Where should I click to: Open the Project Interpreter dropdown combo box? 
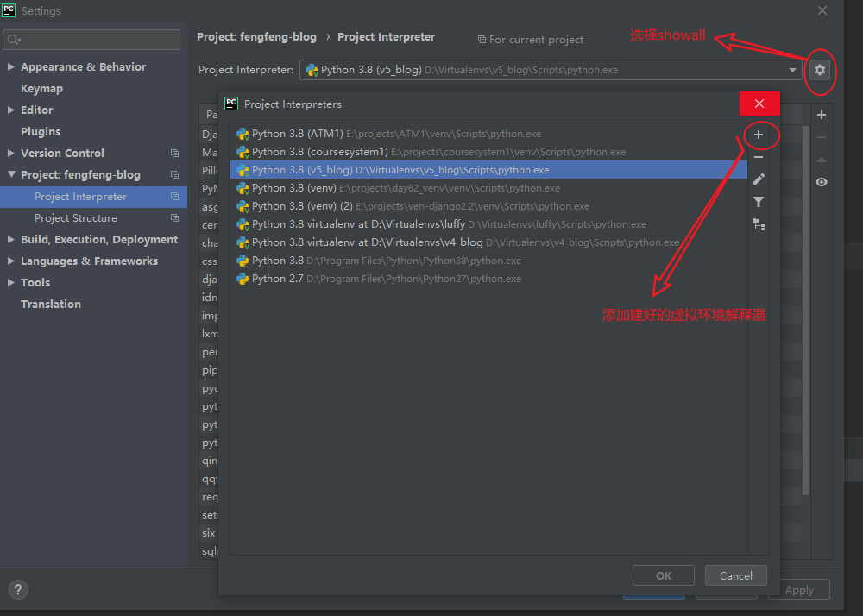(x=551, y=70)
